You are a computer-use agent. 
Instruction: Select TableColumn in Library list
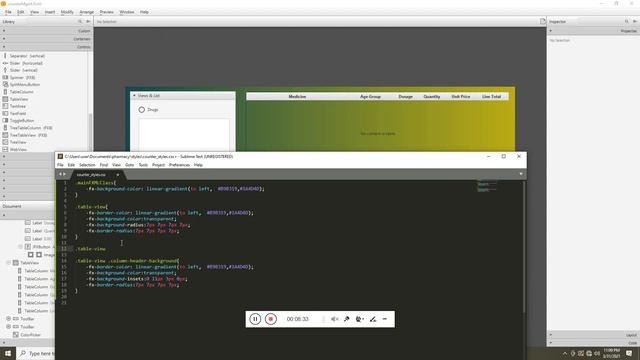coord(21,92)
